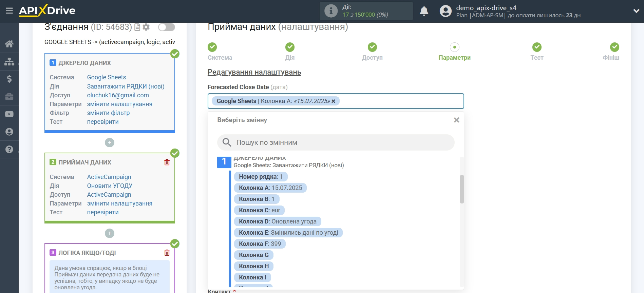Click змінити налаштування in Джерело даних
The width and height of the screenshot is (644, 293).
(x=120, y=104)
